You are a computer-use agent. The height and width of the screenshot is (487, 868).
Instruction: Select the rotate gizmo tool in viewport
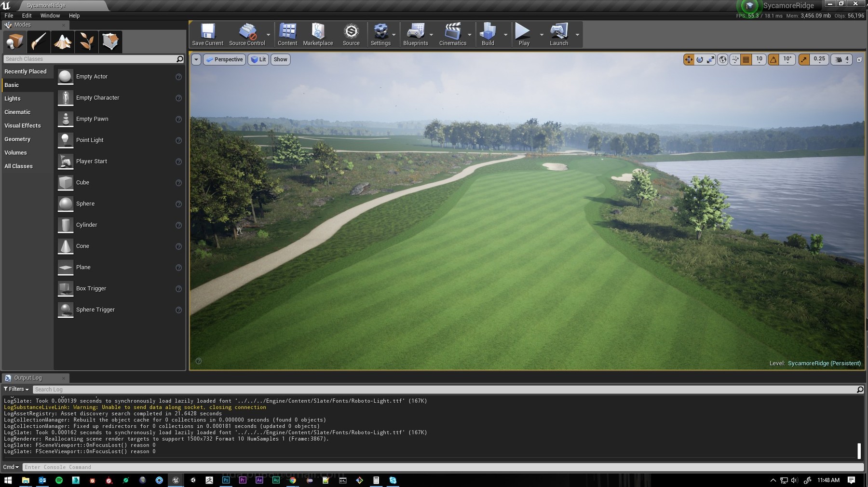click(x=700, y=59)
